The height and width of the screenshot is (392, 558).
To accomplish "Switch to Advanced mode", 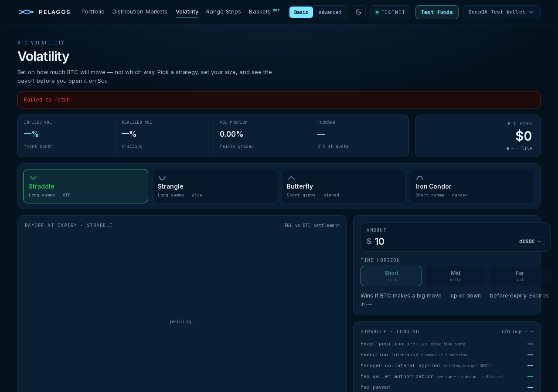I will coord(330,12).
